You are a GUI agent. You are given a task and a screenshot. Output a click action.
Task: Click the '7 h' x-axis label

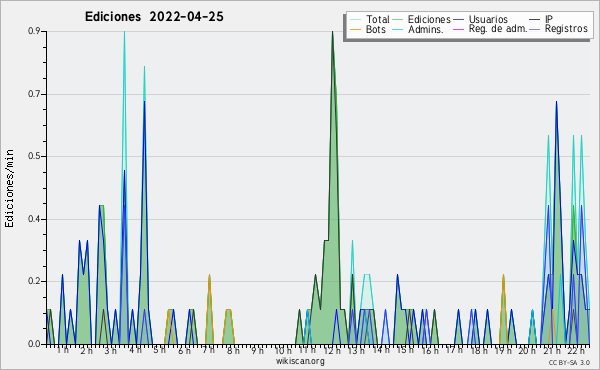pyautogui.click(x=209, y=350)
